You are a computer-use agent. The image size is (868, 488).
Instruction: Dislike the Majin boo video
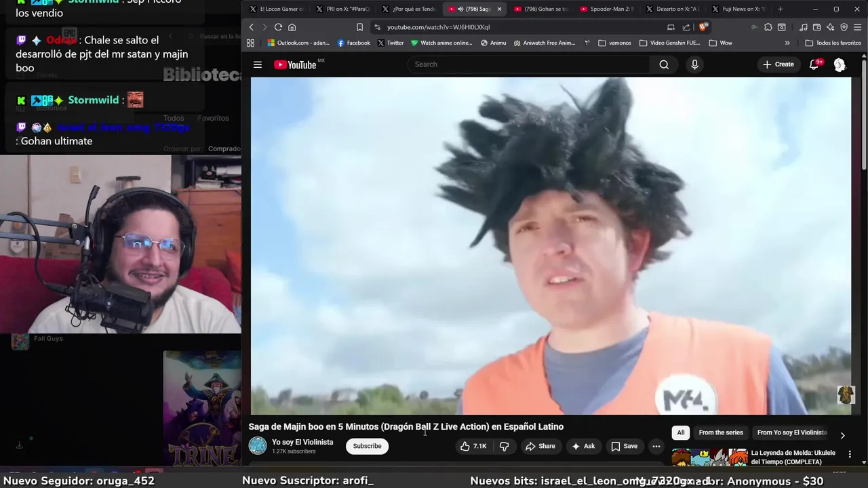pyautogui.click(x=504, y=446)
